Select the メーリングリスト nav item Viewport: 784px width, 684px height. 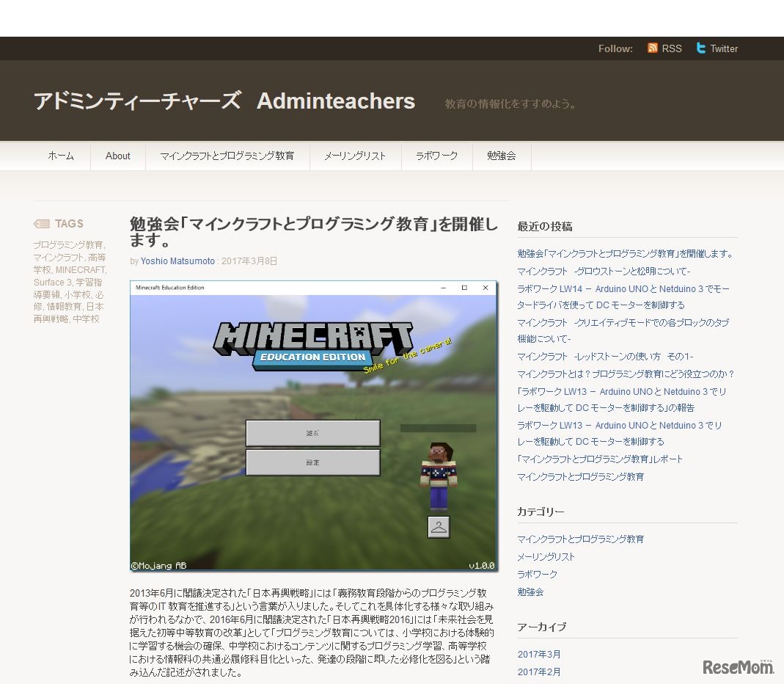(x=355, y=156)
